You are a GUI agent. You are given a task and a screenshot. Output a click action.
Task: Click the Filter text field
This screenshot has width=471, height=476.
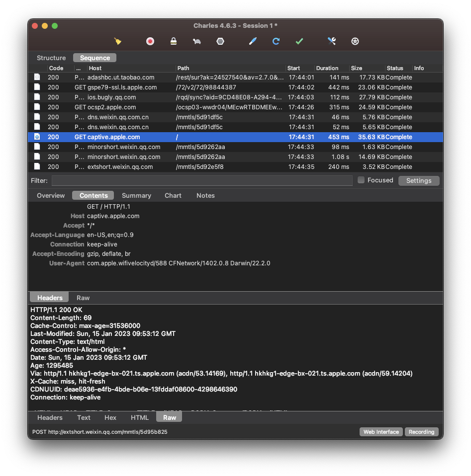pos(201,181)
